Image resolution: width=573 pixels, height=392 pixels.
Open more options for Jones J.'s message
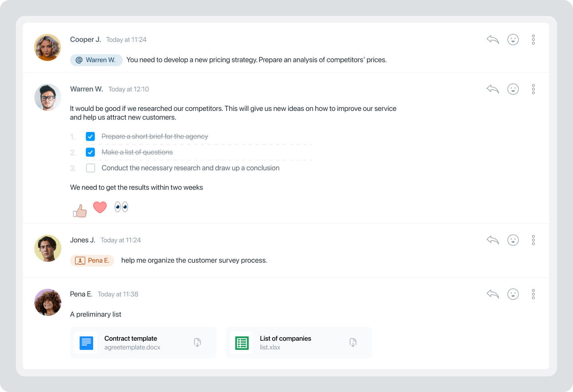[x=533, y=240]
